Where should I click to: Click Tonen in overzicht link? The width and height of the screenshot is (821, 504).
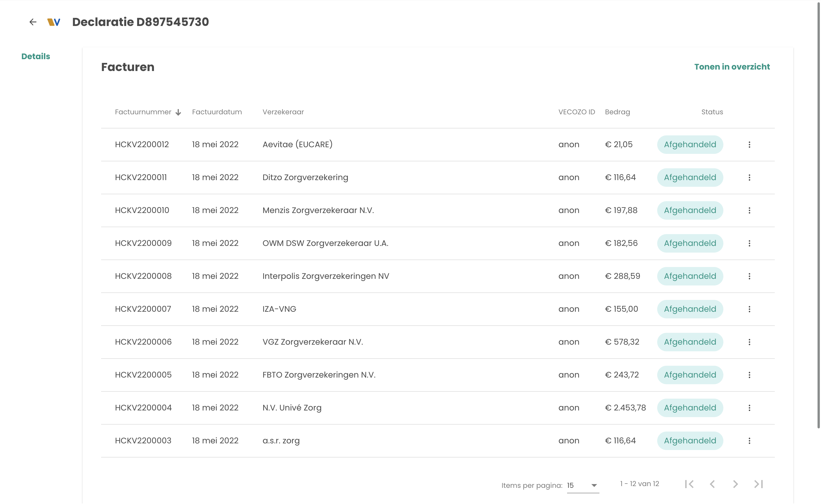pyautogui.click(x=732, y=67)
